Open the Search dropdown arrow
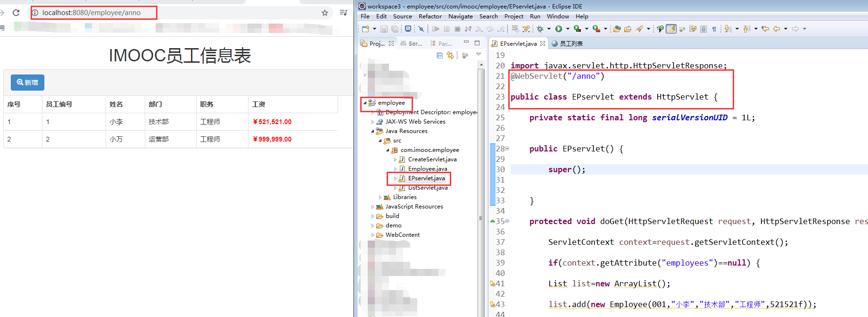 (x=648, y=29)
